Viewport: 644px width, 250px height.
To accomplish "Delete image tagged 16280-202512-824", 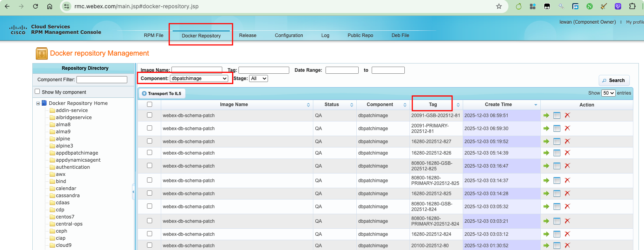I will point(568,234).
